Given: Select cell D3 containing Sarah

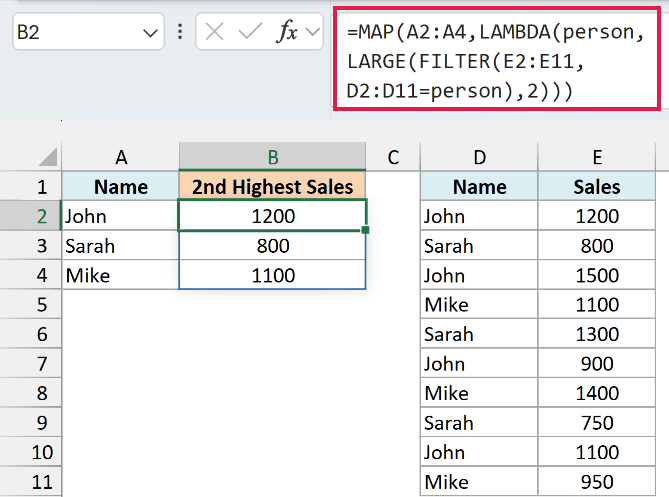Looking at the screenshot, I should click(479, 246).
